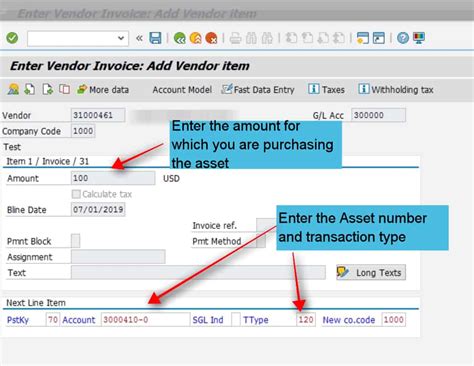
Task: Open the Taxes information button
Action: tap(326, 89)
